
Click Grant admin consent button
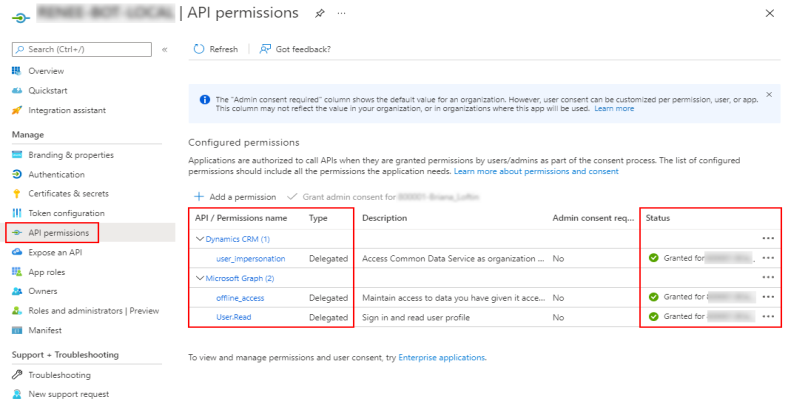[383, 196]
